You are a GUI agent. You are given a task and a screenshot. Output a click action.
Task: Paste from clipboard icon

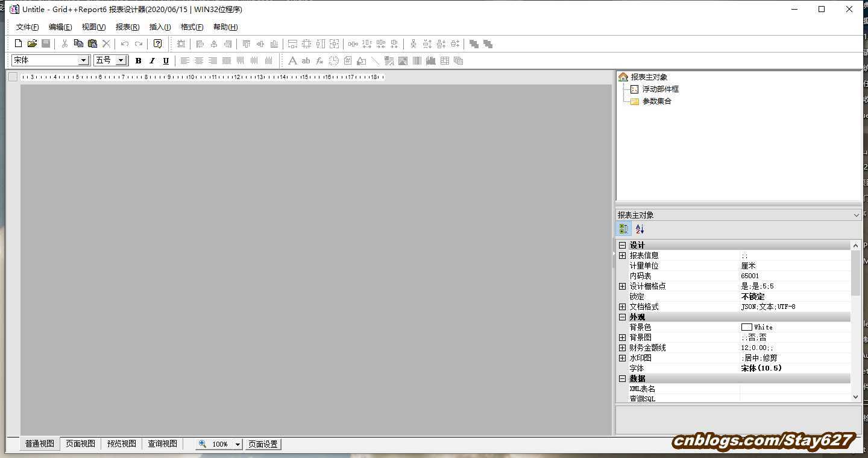pos(92,43)
